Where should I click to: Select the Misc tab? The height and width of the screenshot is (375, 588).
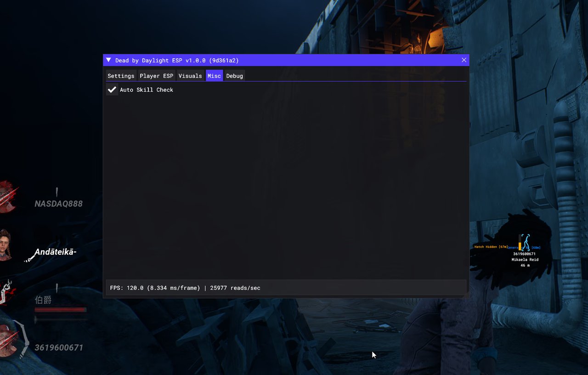[x=214, y=76]
